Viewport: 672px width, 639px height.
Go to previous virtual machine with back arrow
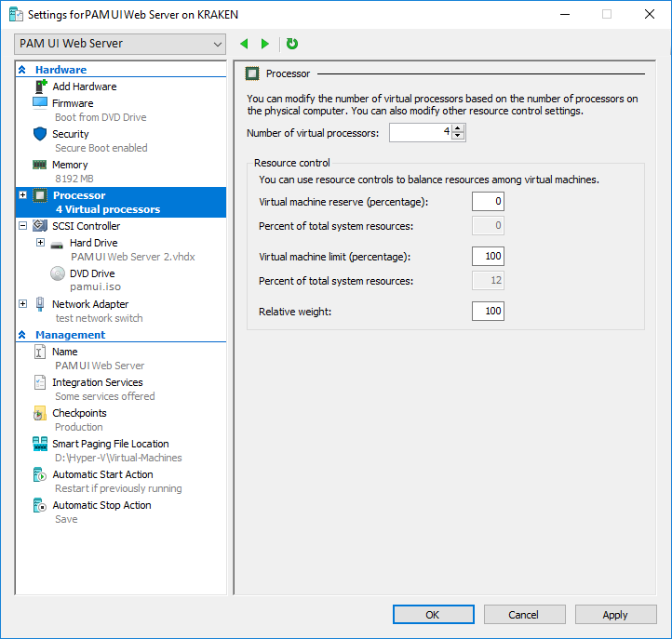coord(244,44)
